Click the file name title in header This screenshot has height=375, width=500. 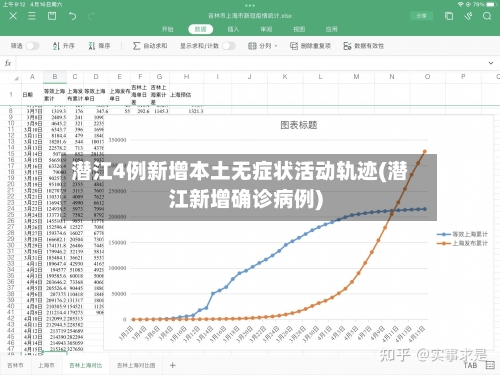pyautogui.click(x=250, y=16)
